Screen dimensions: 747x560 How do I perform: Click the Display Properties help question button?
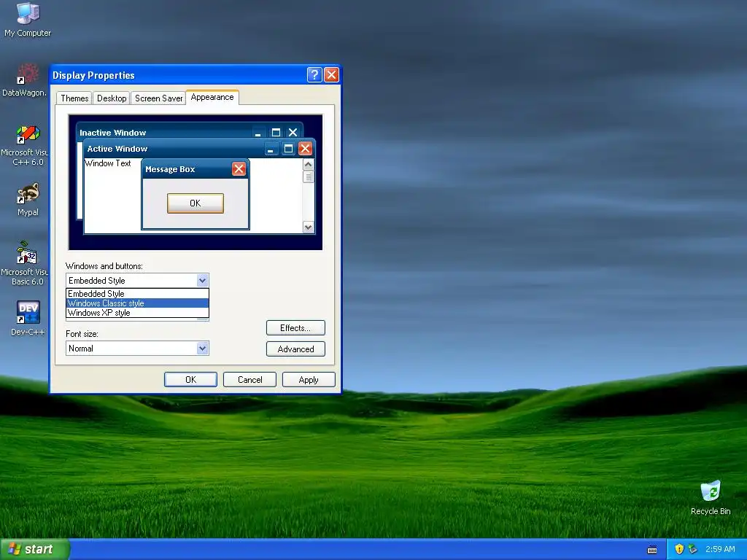pos(314,75)
